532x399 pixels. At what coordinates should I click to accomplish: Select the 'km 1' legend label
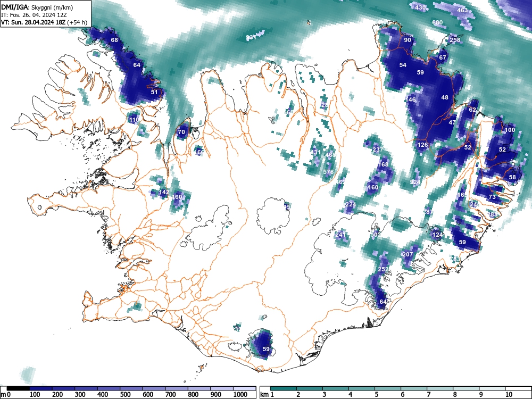[268, 395]
